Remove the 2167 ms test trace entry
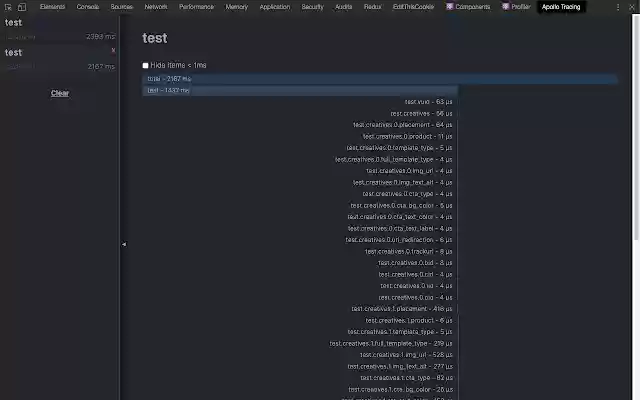 (113, 50)
